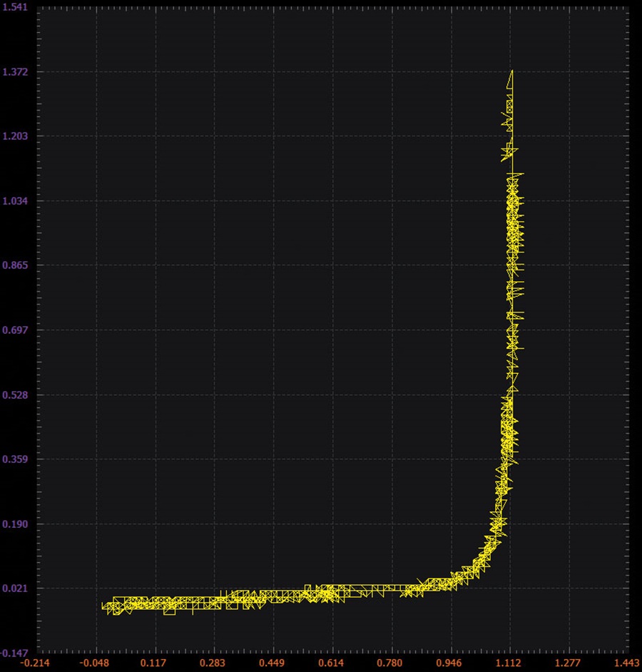Click the 0.946 horizontal axis label

[x=449, y=663]
